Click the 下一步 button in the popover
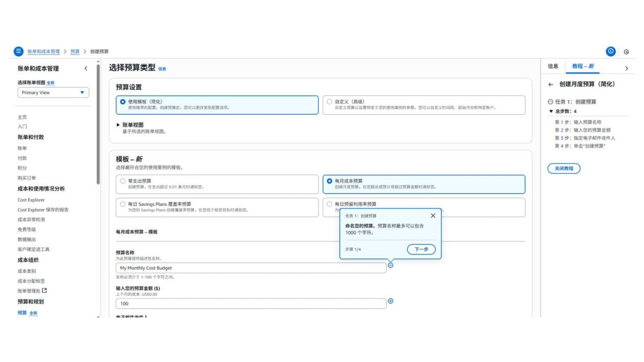Screen dimensions: 644x362 tap(421, 249)
